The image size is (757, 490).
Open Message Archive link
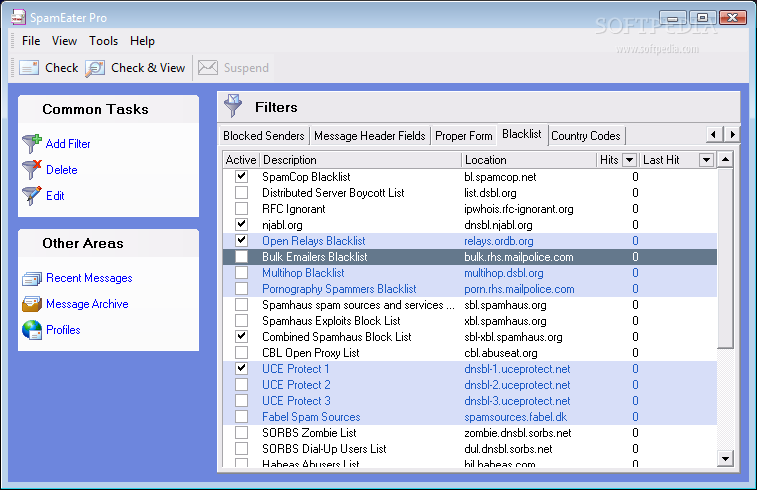click(x=87, y=304)
